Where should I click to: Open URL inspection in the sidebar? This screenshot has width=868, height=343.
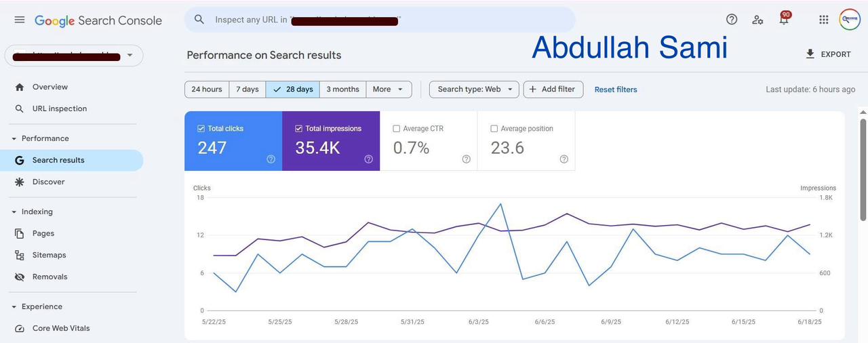click(x=60, y=108)
